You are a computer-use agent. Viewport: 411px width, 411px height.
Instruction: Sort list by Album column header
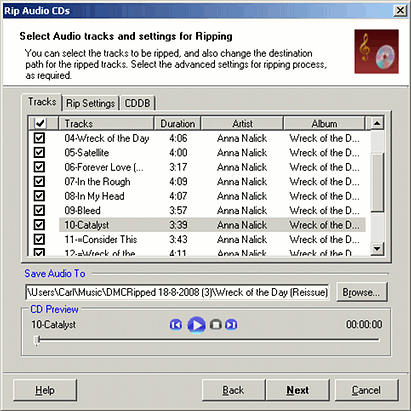(x=324, y=123)
